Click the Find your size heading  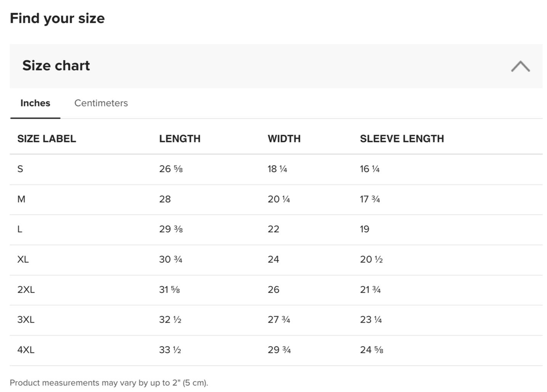click(57, 18)
